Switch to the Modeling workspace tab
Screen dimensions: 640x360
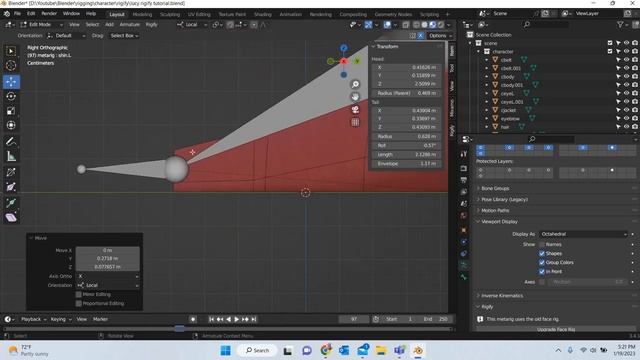142,14
